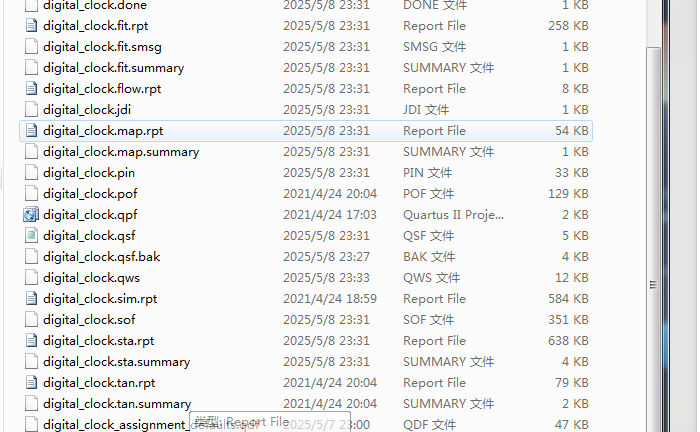Click the blank icon of digital_clock.qsf.bak

pyautogui.click(x=31, y=257)
